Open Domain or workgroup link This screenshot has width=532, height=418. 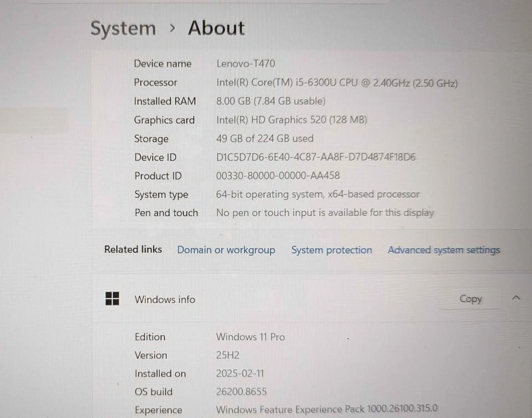click(226, 250)
